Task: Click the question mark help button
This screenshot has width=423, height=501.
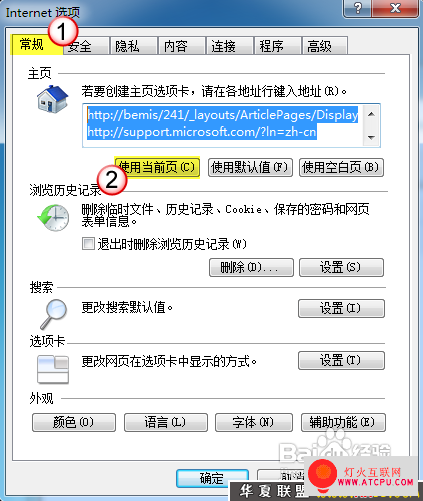Action: (x=358, y=8)
